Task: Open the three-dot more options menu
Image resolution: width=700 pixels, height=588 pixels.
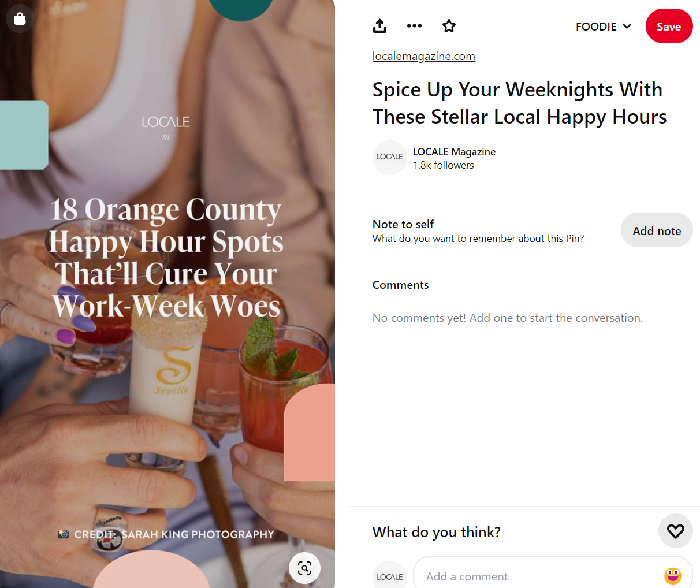Action: tap(414, 26)
